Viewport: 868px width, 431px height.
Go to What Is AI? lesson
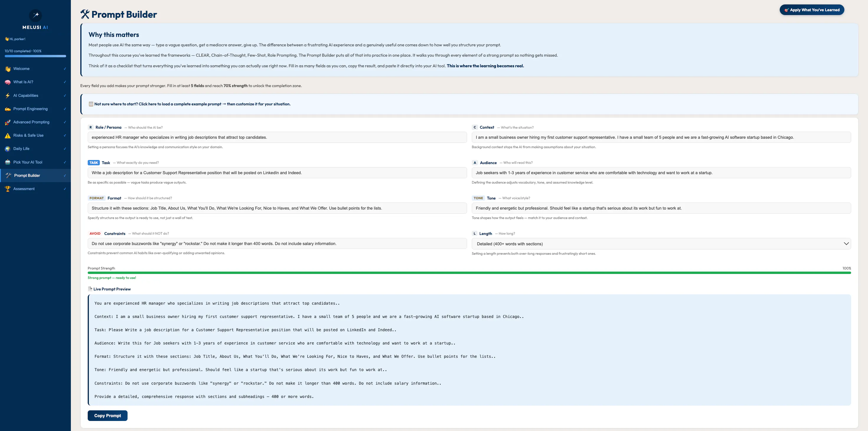point(35,82)
